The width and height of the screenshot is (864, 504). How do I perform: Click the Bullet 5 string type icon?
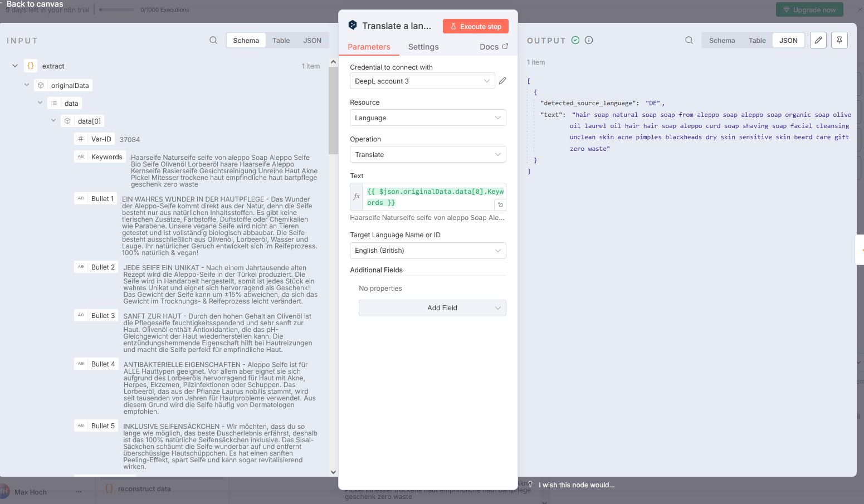81,425
